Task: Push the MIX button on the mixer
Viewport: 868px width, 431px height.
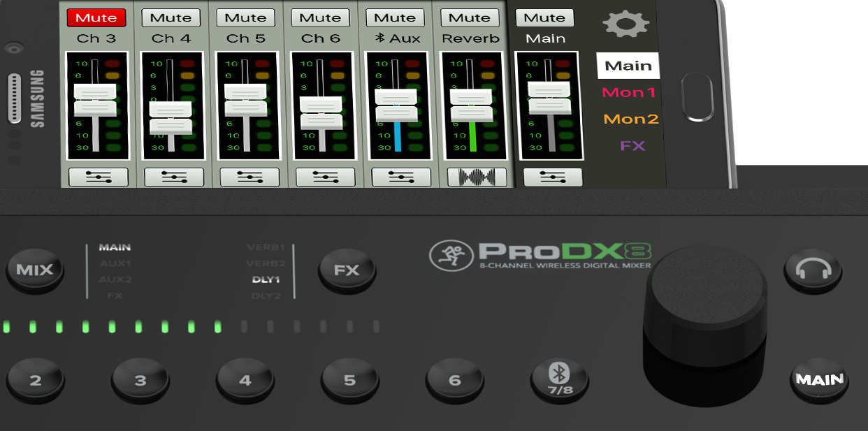Action: click(x=35, y=270)
